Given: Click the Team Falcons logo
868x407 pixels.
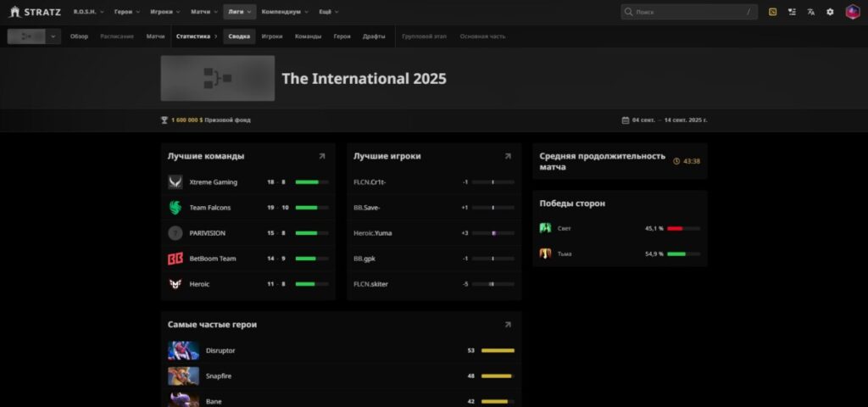Looking at the screenshot, I should pos(175,208).
